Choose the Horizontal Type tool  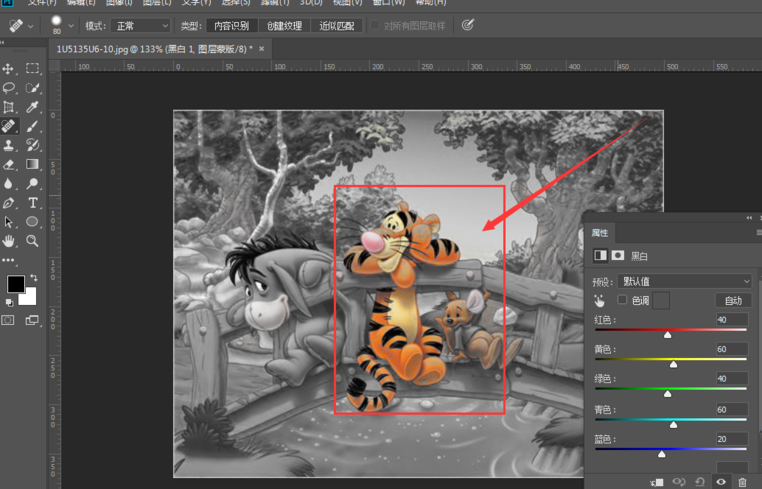pyautogui.click(x=32, y=203)
